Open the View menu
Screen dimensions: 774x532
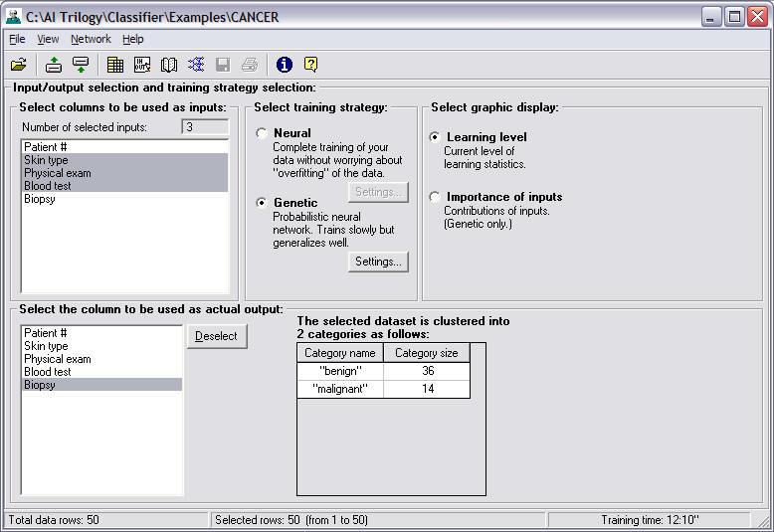click(48, 39)
